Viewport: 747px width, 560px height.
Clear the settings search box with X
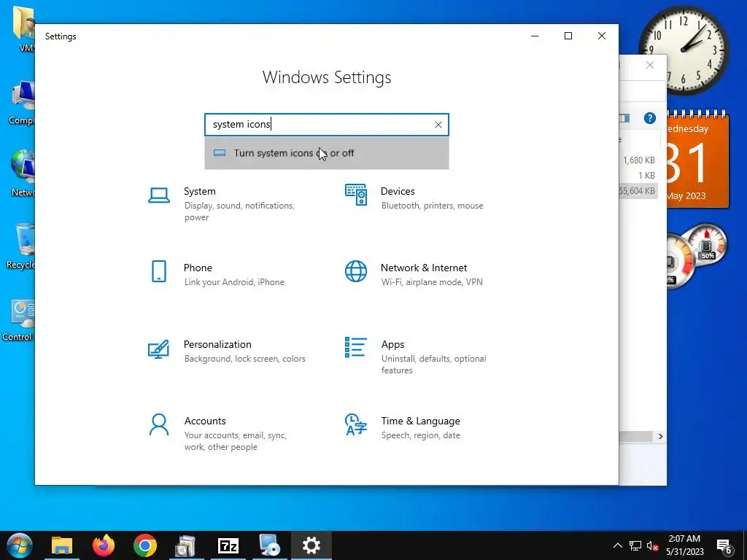coord(438,125)
